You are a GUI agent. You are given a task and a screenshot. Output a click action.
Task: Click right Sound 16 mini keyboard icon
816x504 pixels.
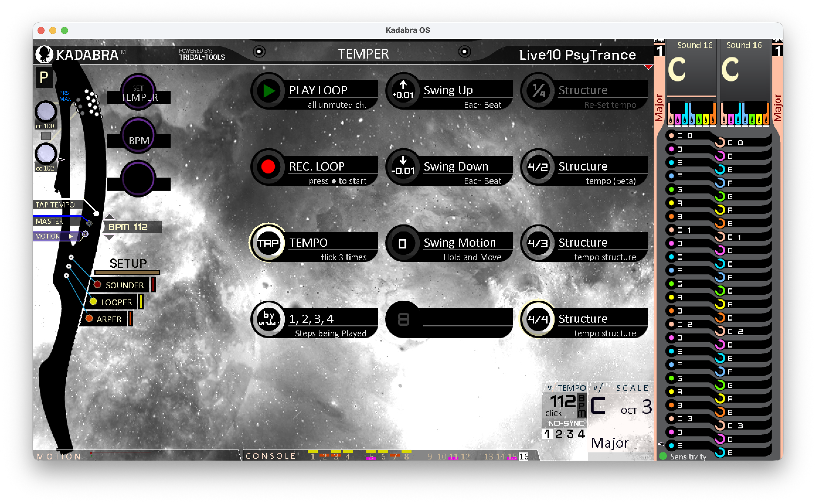point(745,113)
